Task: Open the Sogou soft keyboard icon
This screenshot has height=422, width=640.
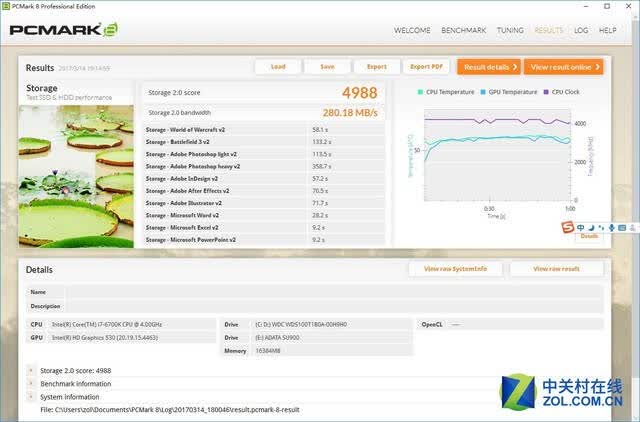Action: (622, 228)
